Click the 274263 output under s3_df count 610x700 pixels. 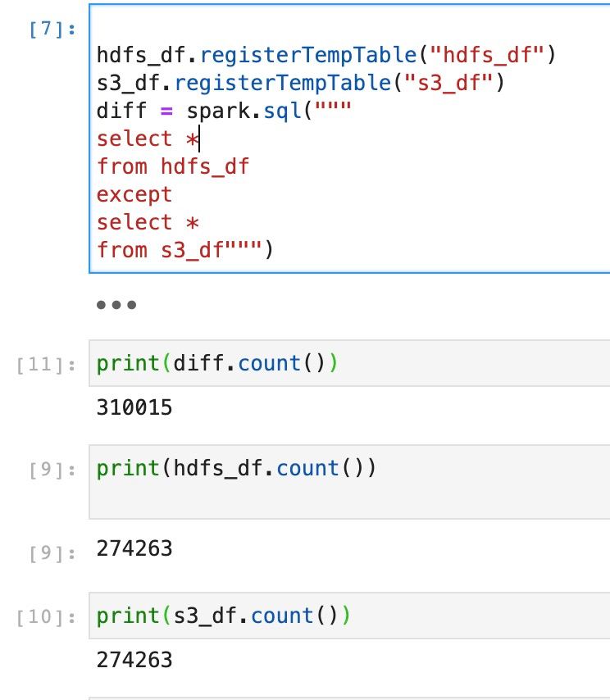134,659
